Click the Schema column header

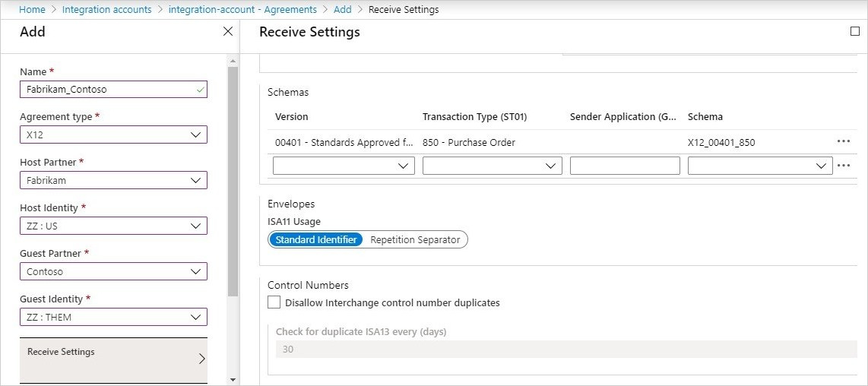(x=705, y=117)
